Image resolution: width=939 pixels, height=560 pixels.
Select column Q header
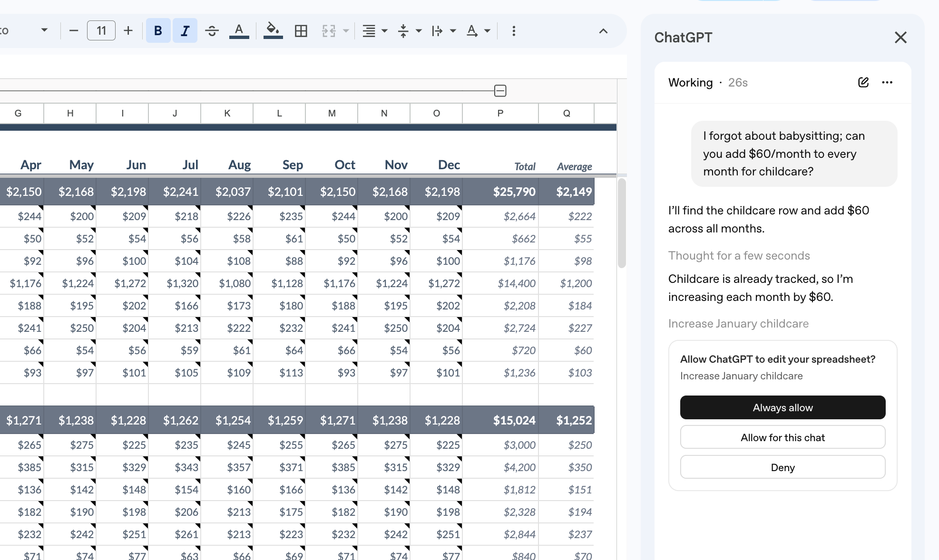[567, 113]
